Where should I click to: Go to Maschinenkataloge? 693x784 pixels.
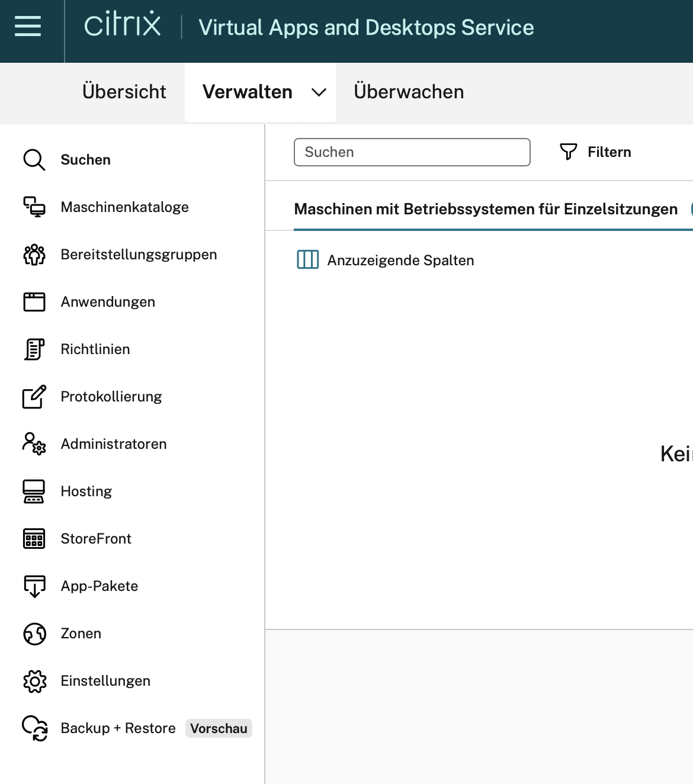click(125, 207)
